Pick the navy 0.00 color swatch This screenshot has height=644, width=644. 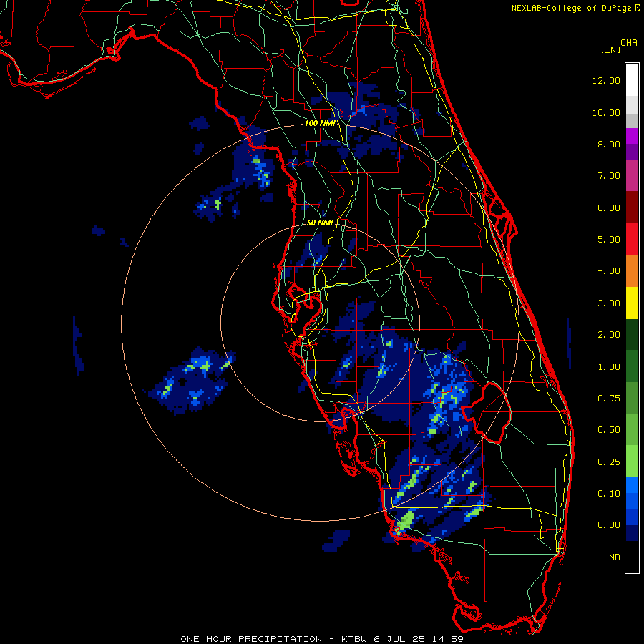[632, 532]
